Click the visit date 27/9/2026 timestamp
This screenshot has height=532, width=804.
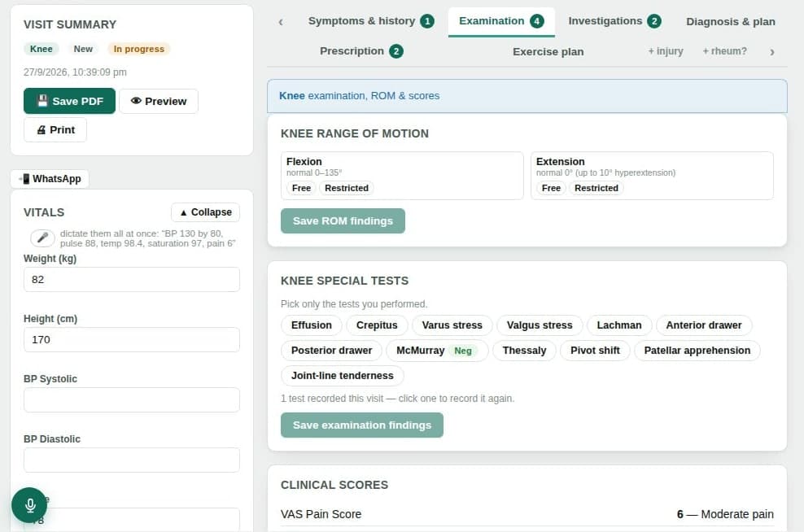[75, 72]
